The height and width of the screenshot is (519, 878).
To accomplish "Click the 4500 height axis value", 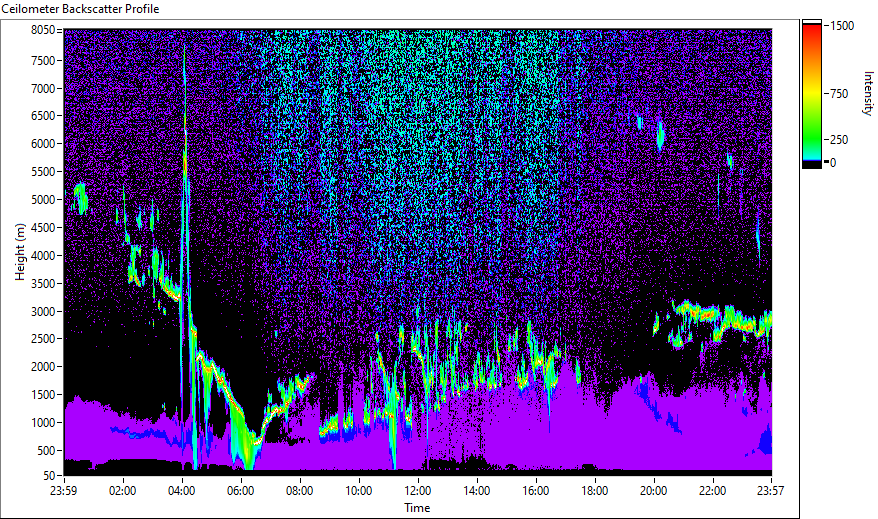I will (43, 228).
